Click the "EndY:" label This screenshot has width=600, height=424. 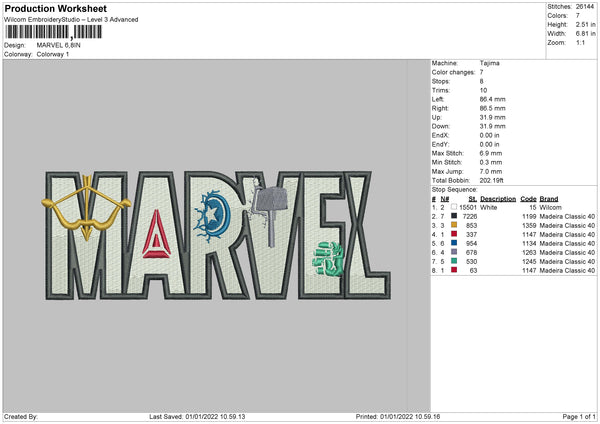point(440,144)
